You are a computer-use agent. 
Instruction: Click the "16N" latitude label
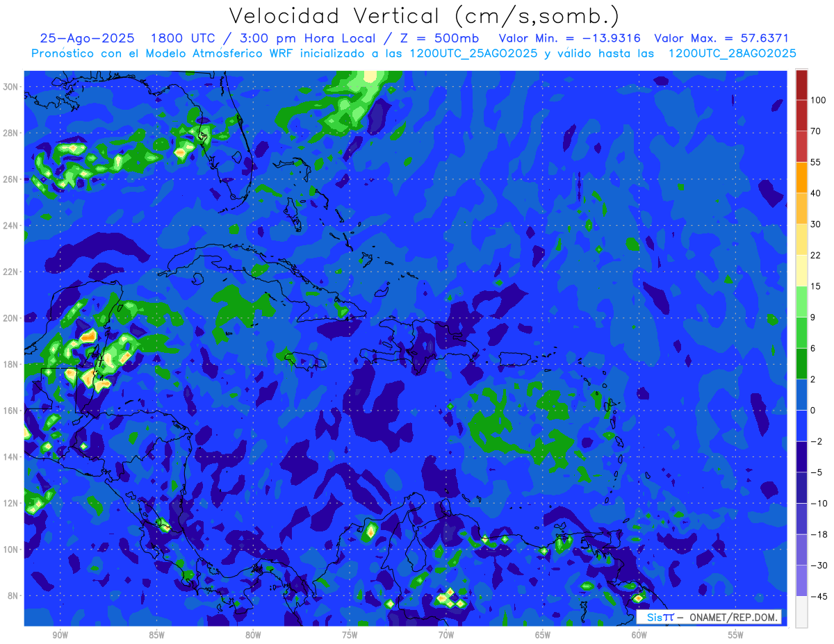pyautogui.click(x=12, y=411)
